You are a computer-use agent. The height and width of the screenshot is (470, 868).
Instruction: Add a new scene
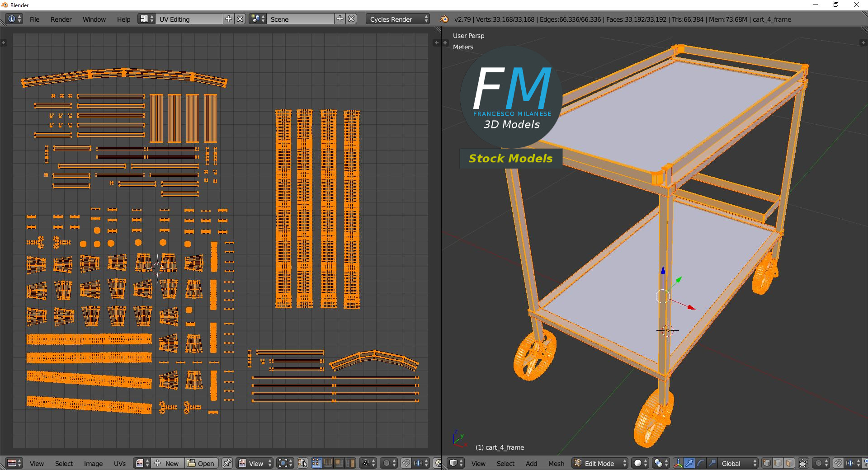coord(340,19)
